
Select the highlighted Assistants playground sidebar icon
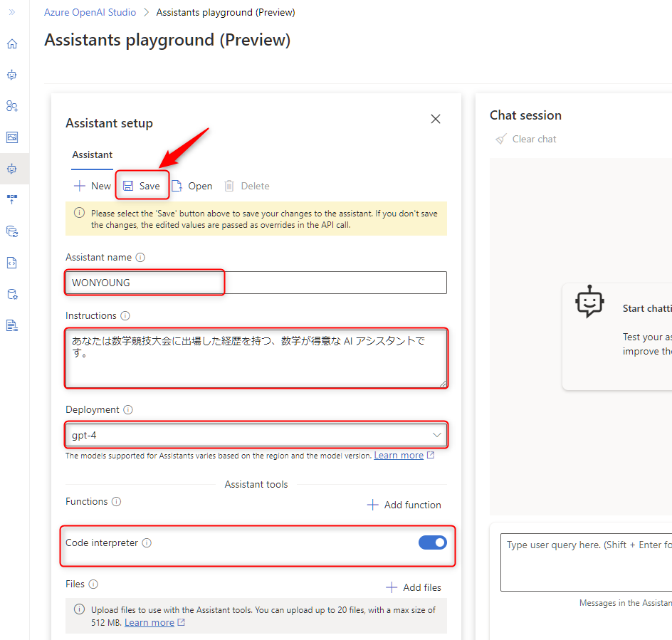(x=12, y=169)
